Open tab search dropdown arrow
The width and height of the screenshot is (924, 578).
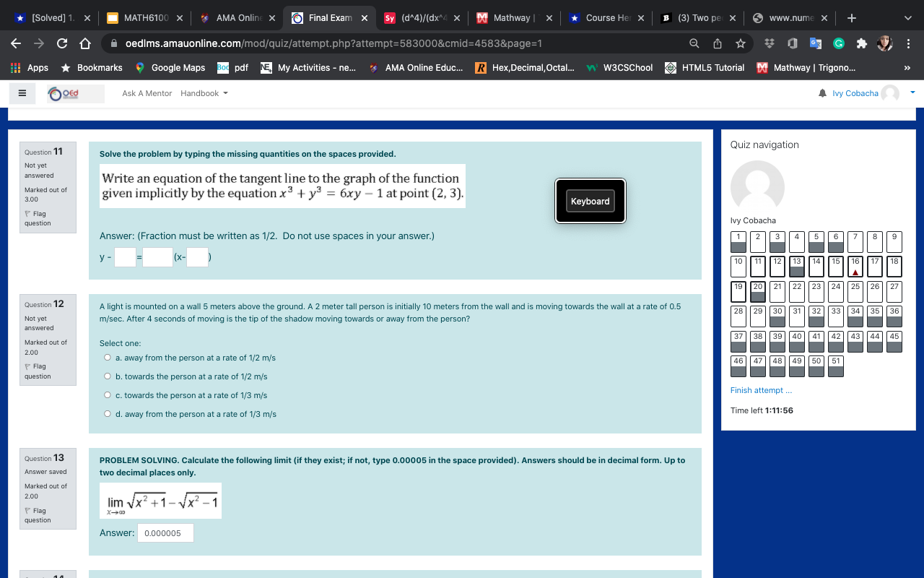[908, 17]
